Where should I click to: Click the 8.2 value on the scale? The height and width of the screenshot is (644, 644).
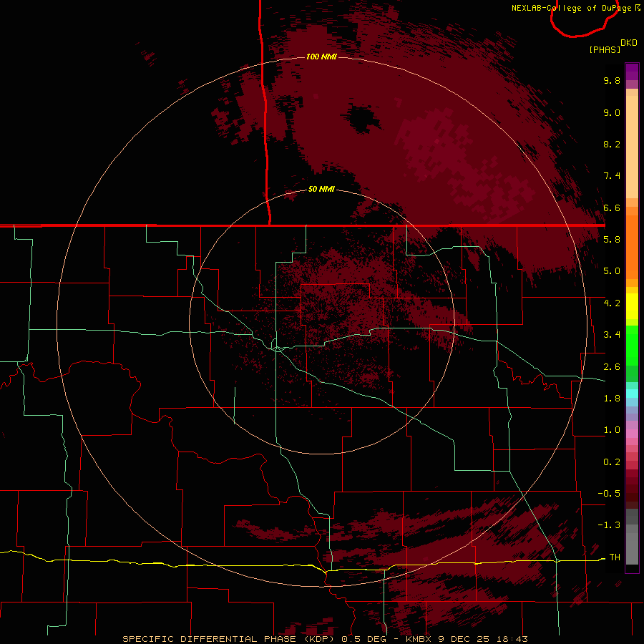(x=612, y=144)
